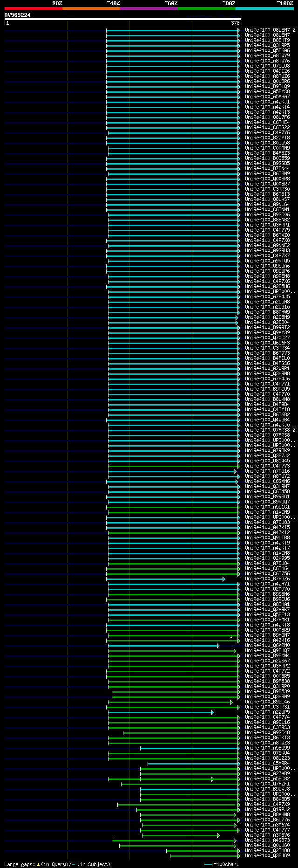Select hit UniRef100_B9SGB5
This screenshot has width=298, height=868.
(x=267, y=163)
